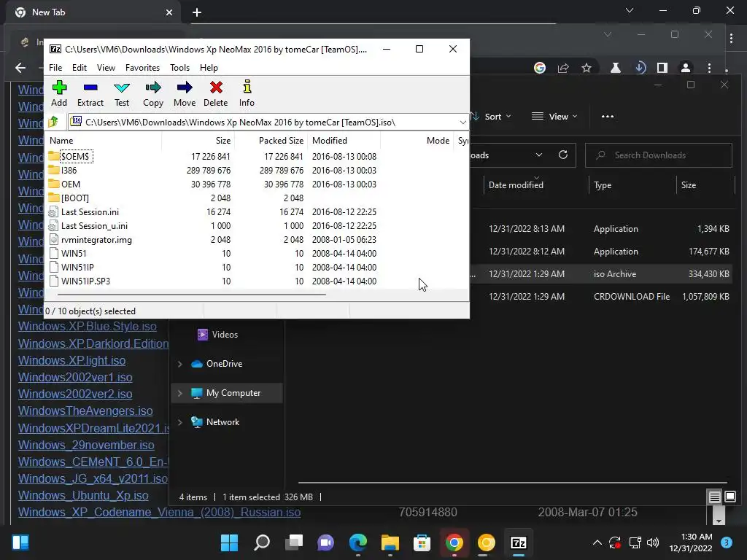Expand the Explorer address bar history dropdown
Screen dimensions: 747x560
click(539, 155)
